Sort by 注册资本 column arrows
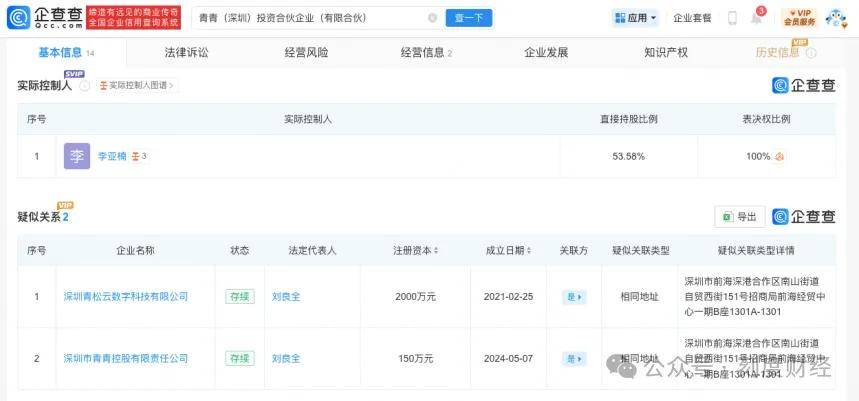Screen dimensions: 859x401 pos(436,251)
